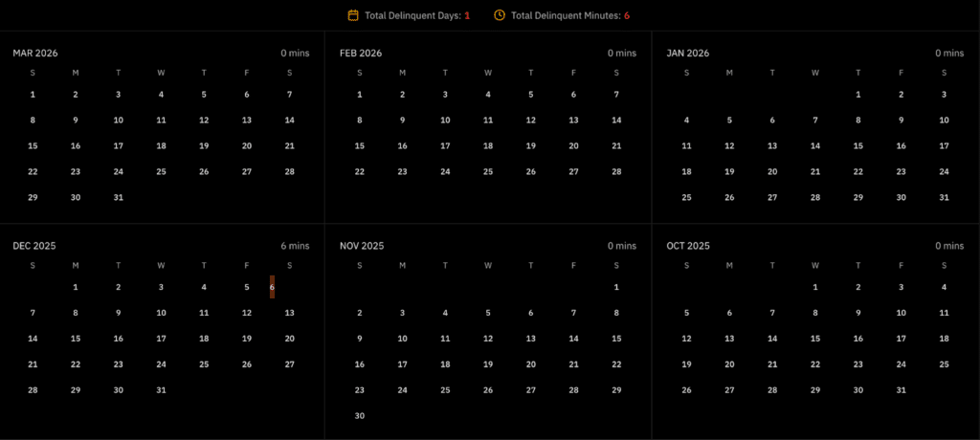
Task: Click the MAR 2026 month header
Action: click(x=35, y=54)
